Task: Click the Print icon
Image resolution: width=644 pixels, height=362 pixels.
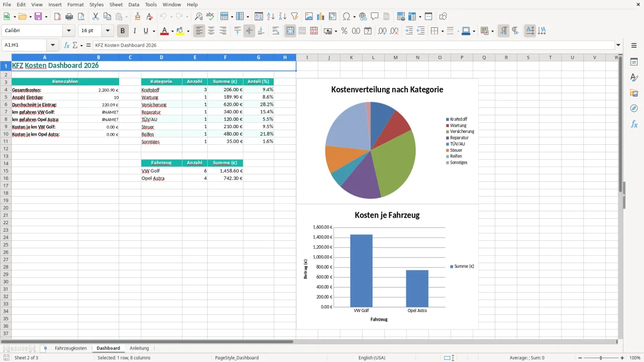Action: (69, 17)
